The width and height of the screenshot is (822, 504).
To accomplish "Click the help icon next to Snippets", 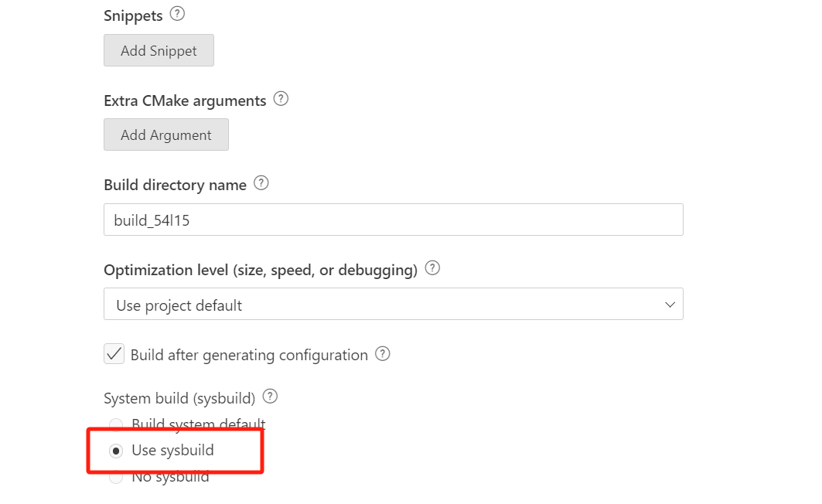I will [x=177, y=14].
